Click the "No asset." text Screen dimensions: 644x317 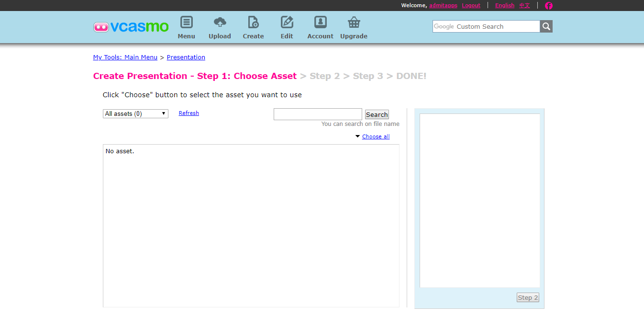[x=120, y=151]
